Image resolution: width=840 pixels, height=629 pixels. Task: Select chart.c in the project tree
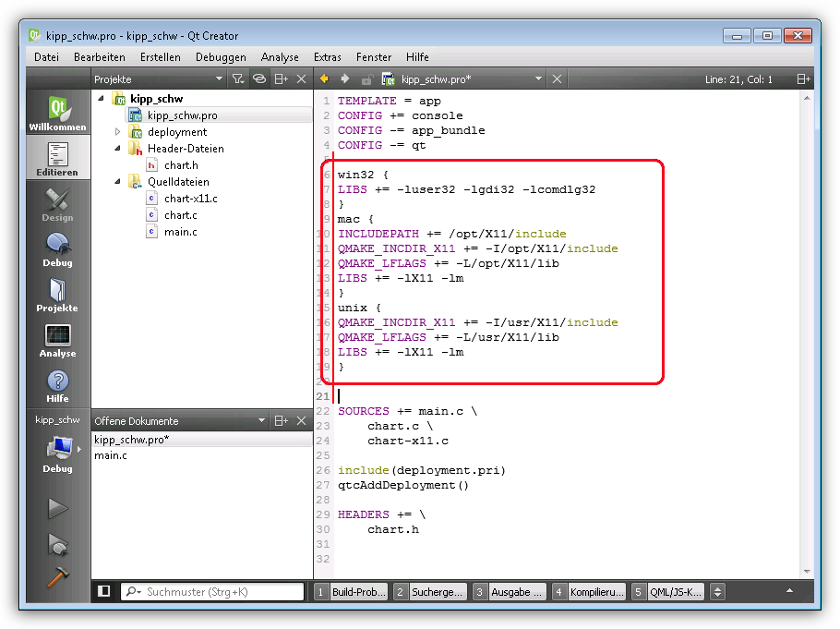click(x=181, y=215)
